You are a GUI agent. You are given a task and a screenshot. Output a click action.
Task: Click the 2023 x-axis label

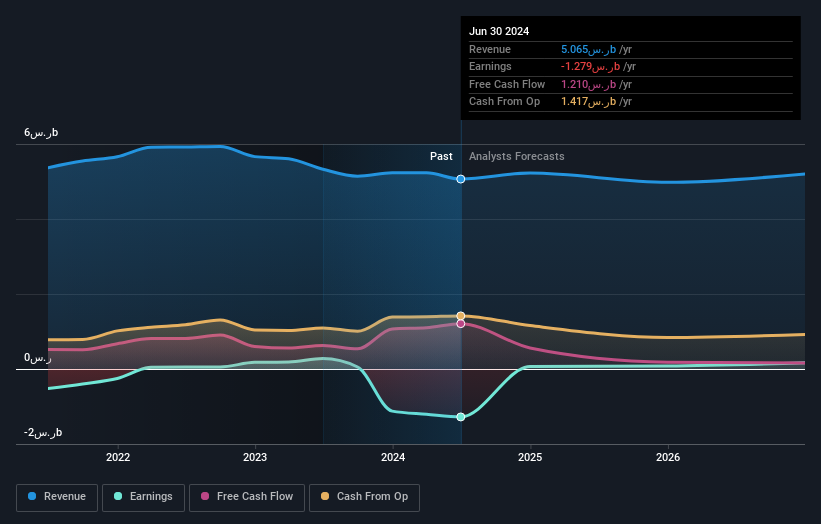pyautogui.click(x=255, y=457)
